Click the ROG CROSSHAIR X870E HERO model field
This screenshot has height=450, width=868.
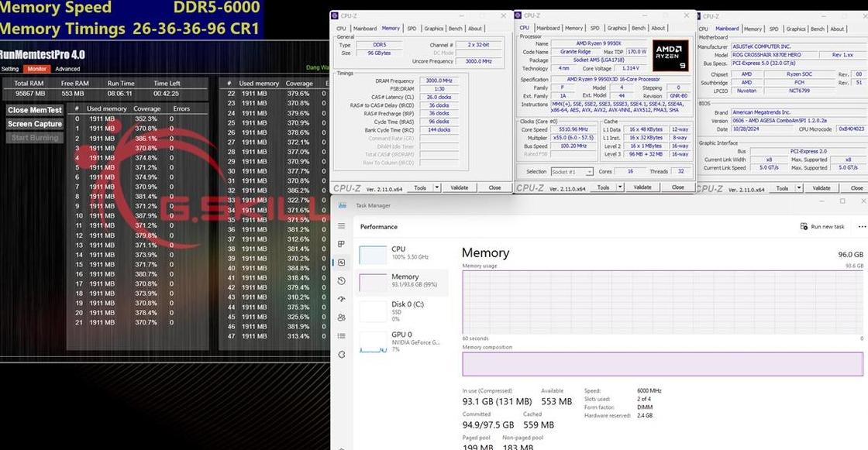click(x=774, y=55)
